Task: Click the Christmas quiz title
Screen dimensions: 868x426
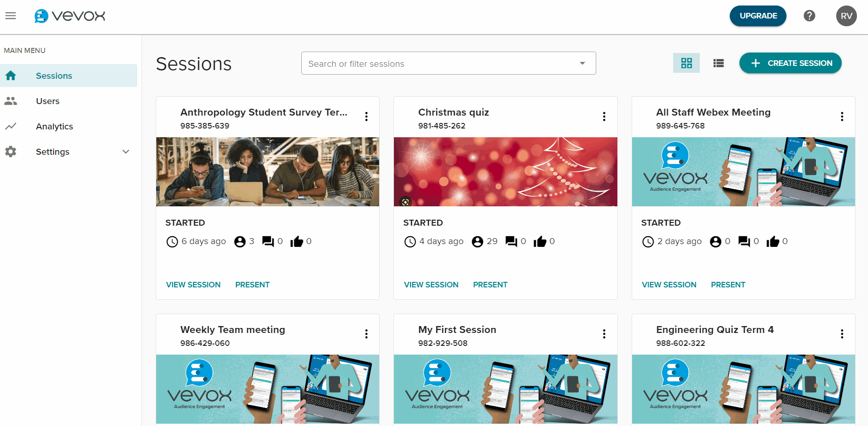Action: click(x=453, y=112)
